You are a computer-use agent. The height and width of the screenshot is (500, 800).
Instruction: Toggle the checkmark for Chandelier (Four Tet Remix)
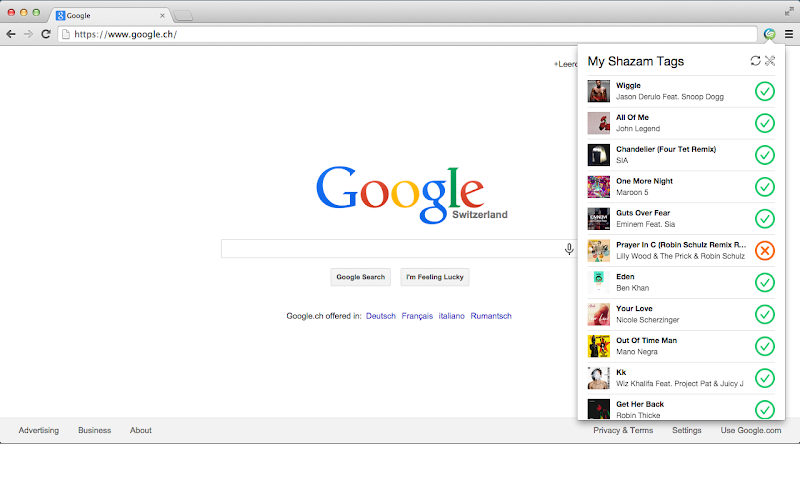click(x=764, y=155)
